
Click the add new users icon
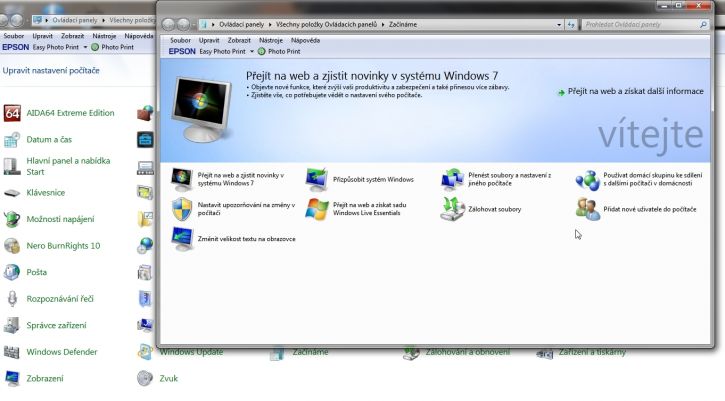[588, 209]
